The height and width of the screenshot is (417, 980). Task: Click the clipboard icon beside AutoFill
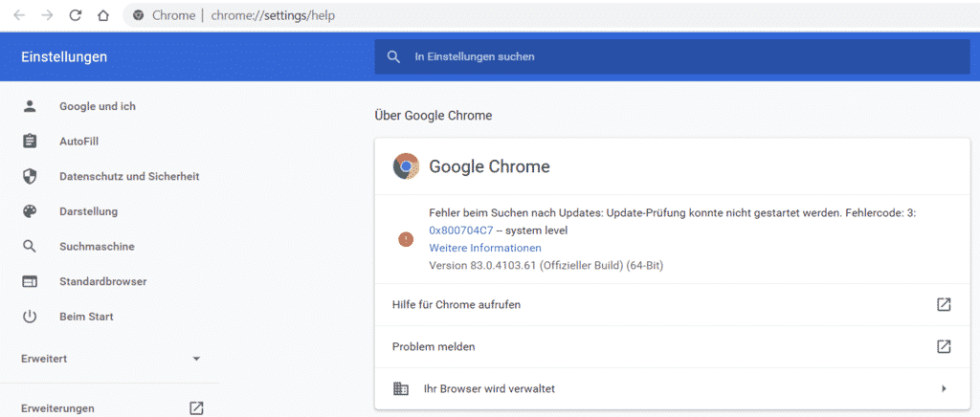(30, 142)
